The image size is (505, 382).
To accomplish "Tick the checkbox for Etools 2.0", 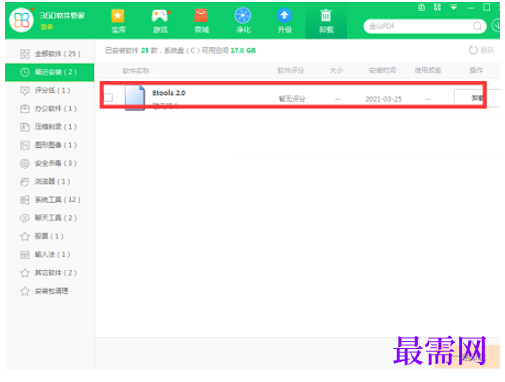I will (x=108, y=98).
